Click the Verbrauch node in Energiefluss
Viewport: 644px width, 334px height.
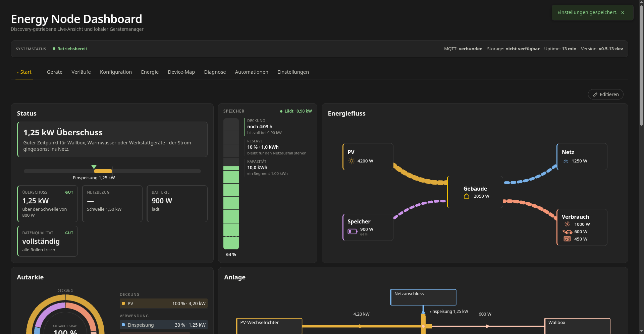pyautogui.click(x=582, y=227)
